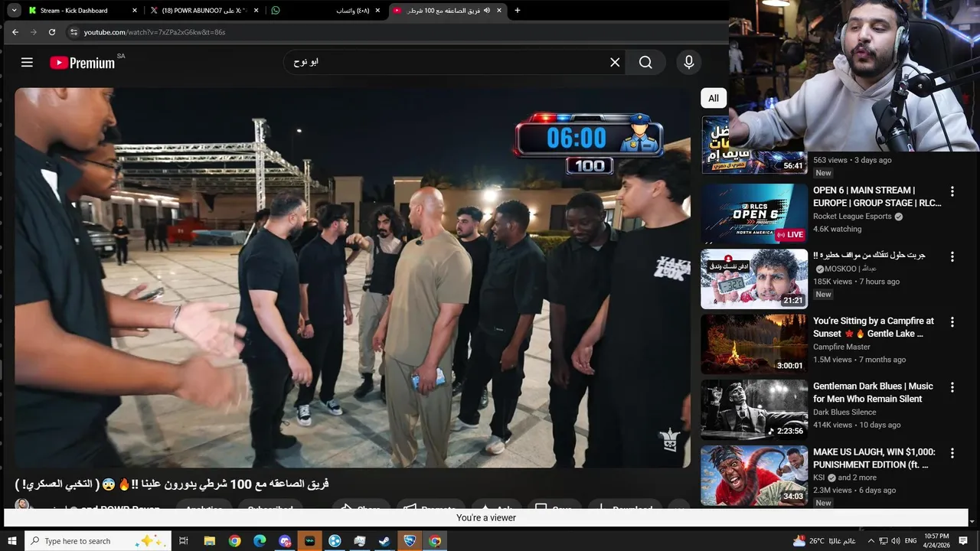Open Dark Blues Silence channel
Screen dimensions: 980x551
click(x=844, y=412)
